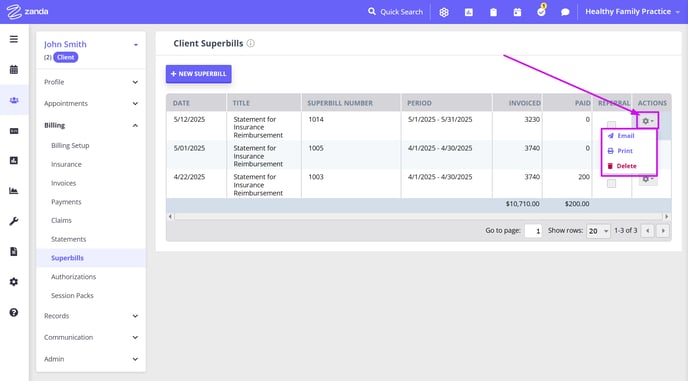
Task: Click the scrollbar right arrow
Action: point(666,216)
